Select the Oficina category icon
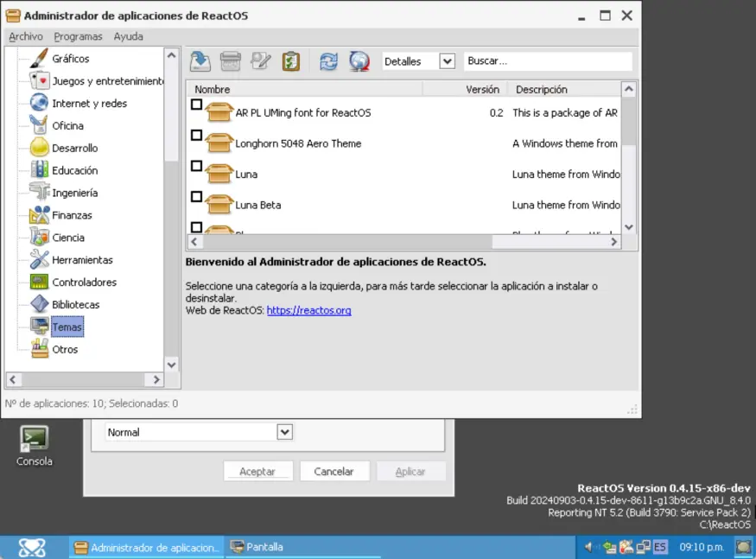 (39, 125)
